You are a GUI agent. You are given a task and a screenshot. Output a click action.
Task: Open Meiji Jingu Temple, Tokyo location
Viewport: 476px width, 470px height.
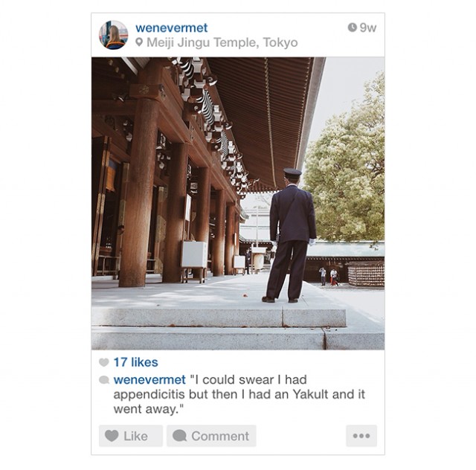click(x=222, y=42)
